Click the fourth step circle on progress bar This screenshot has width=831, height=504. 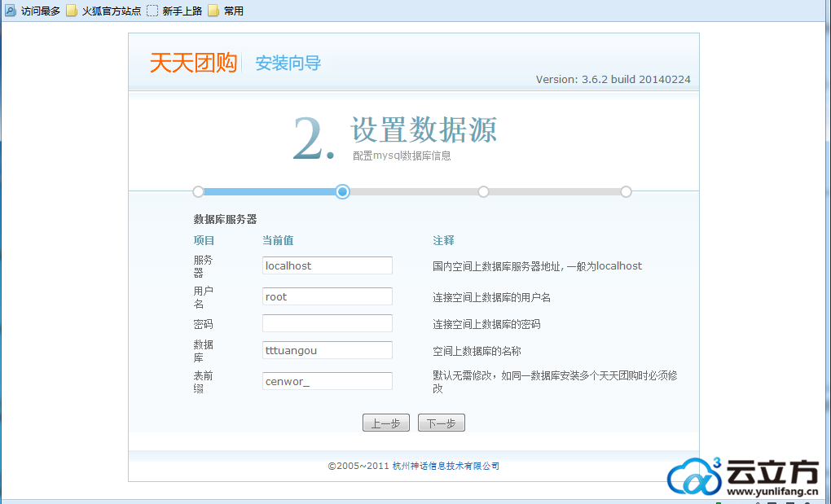pos(626,191)
